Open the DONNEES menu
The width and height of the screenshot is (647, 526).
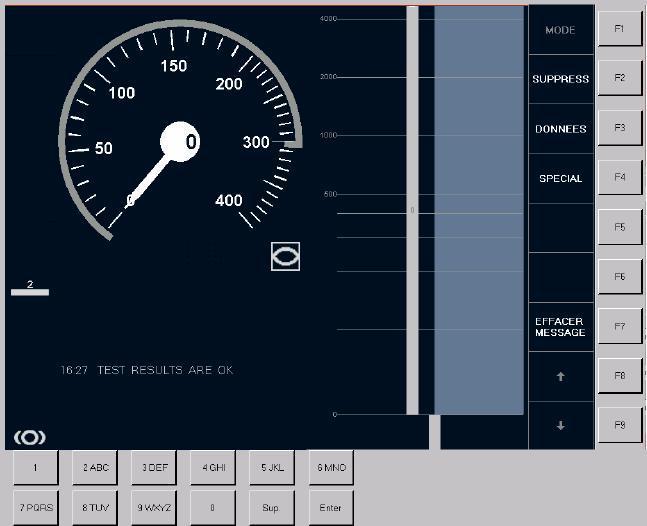[x=560, y=129]
